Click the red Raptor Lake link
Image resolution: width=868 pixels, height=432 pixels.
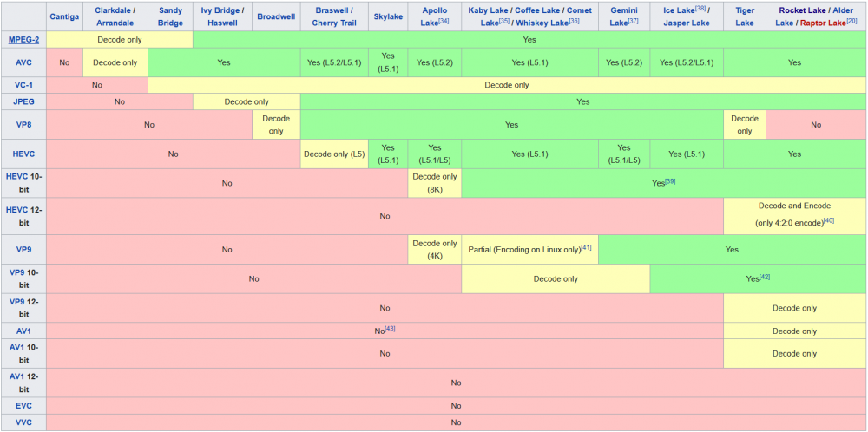click(821, 23)
